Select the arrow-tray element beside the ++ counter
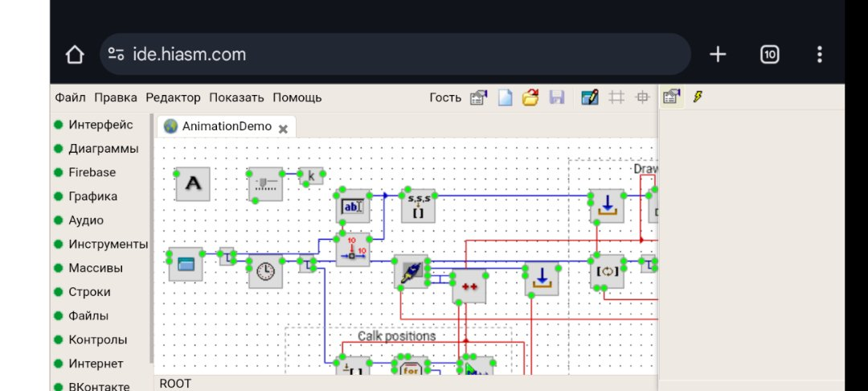Viewport: 868px width, 391px height. (x=542, y=279)
